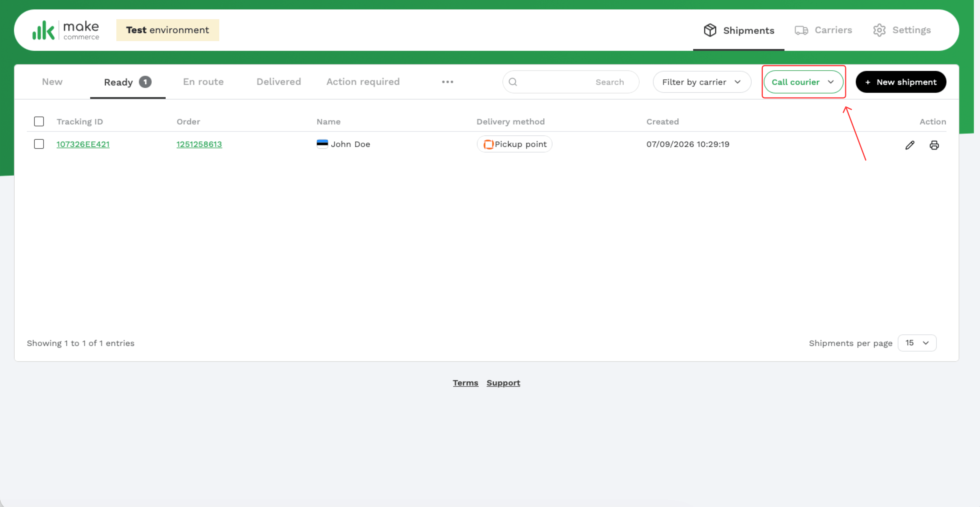Click the Carriers truck icon
980x507 pixels.
coord(801,30)
